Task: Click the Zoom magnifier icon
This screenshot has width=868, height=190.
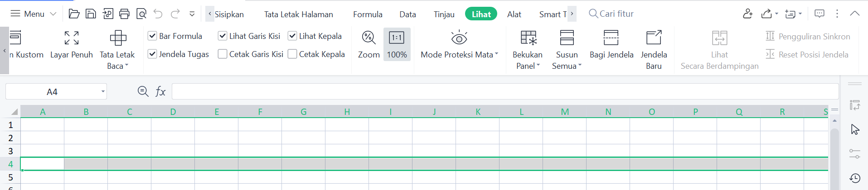Action: (369, 38)
